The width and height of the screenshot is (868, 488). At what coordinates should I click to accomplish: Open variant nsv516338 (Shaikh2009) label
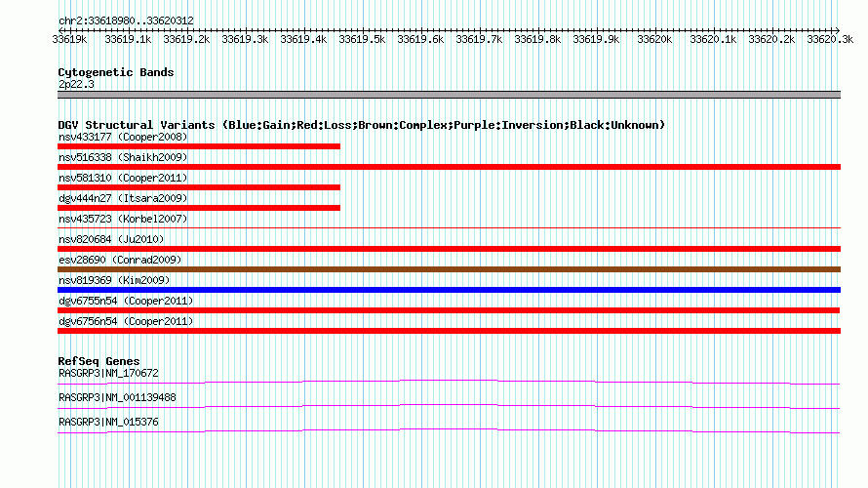pyautogui.click(x=123, y=157)
